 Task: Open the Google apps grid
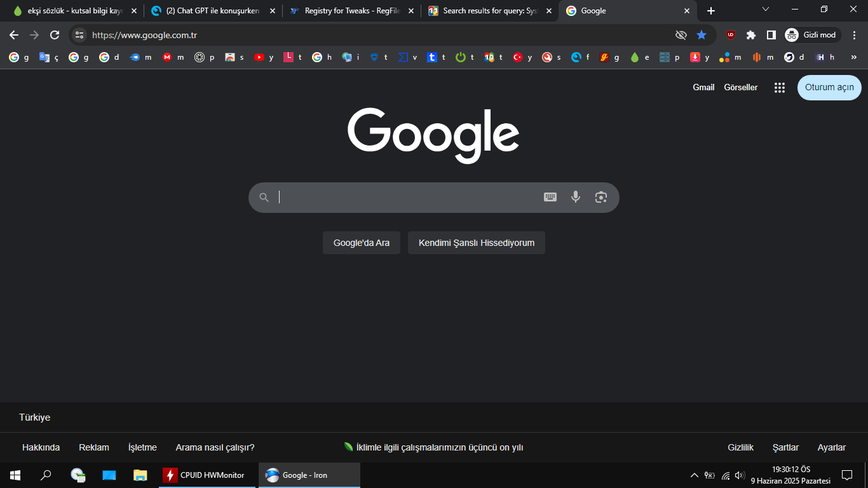(780, 88)
